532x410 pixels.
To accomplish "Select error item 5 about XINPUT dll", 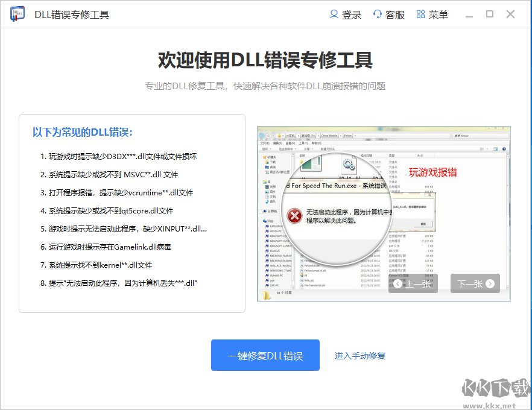I will point(124,229).
